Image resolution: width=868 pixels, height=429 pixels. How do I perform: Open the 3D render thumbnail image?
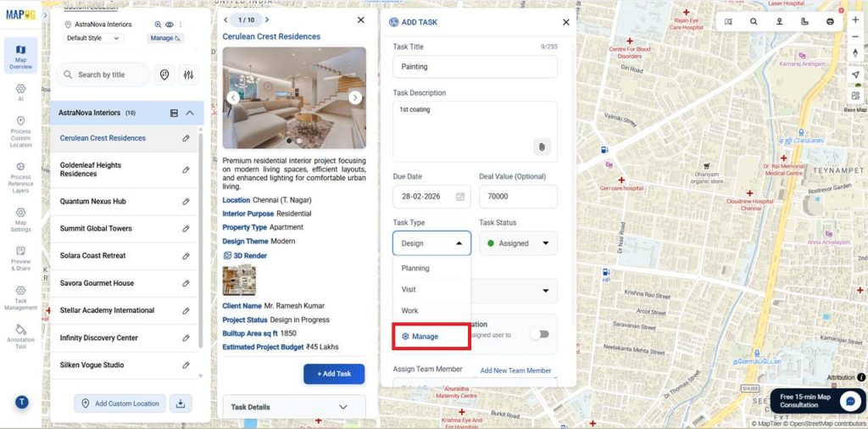(x=239, y=280)
